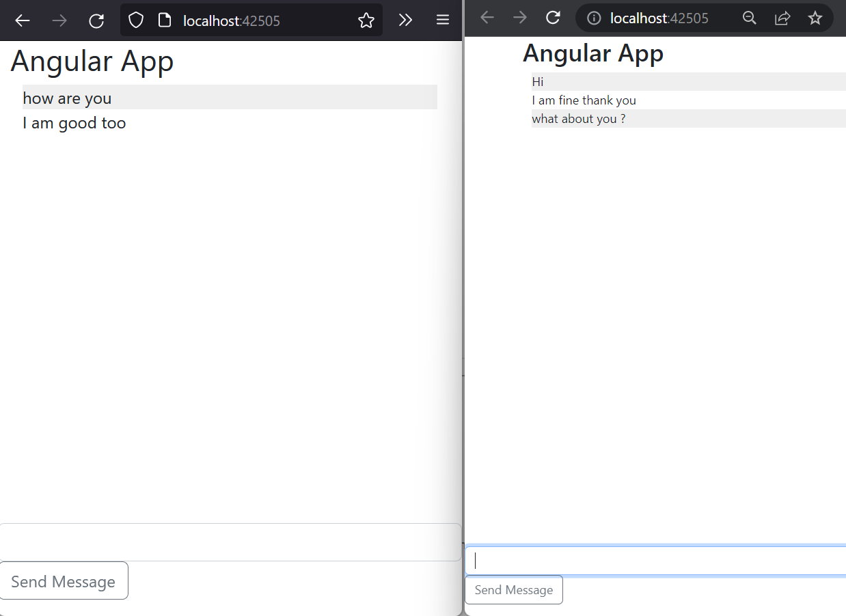
Task: Select 'how are you' message
Action: 230,98
